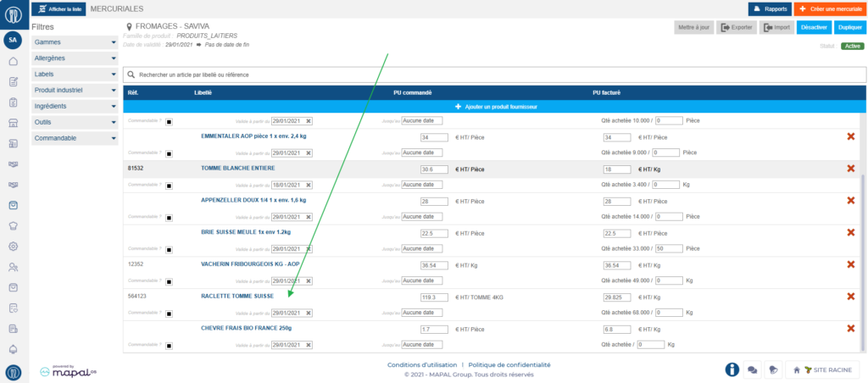Open the Rapports menu
868x383 pixels.
[x=769, y=8]
